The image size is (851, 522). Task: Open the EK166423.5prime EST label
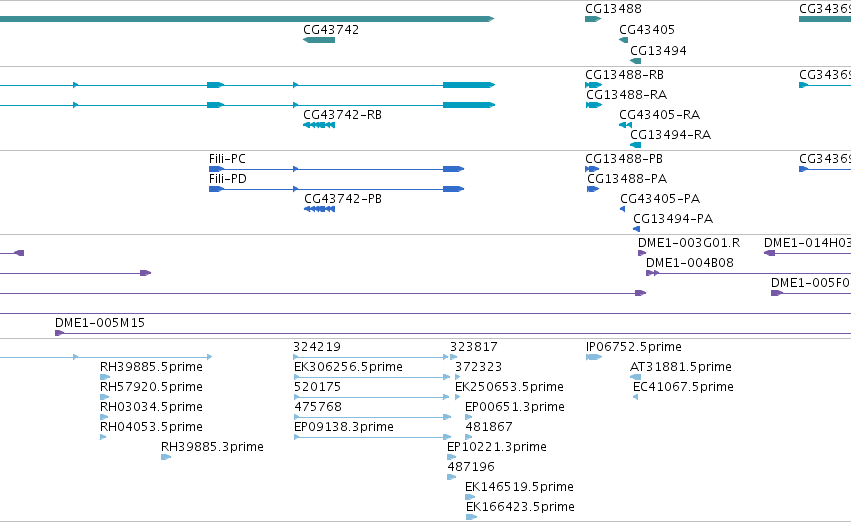click(520, 507)
